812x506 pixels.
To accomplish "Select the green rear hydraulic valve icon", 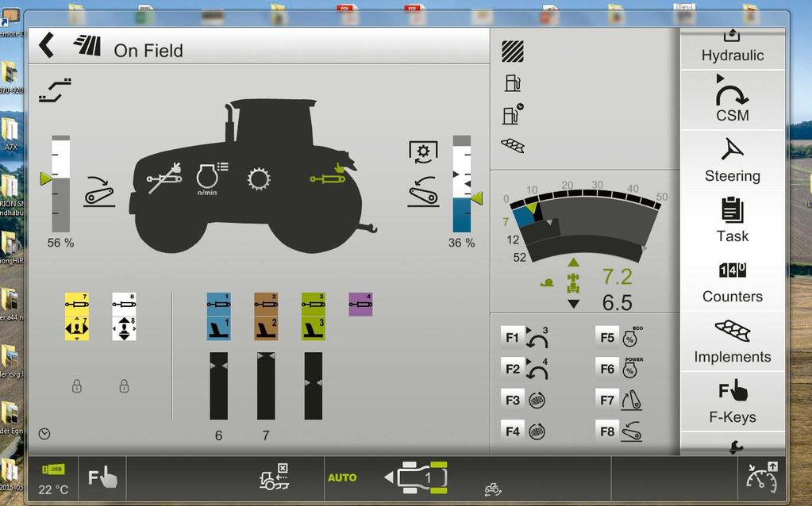I will click(329, 174).
